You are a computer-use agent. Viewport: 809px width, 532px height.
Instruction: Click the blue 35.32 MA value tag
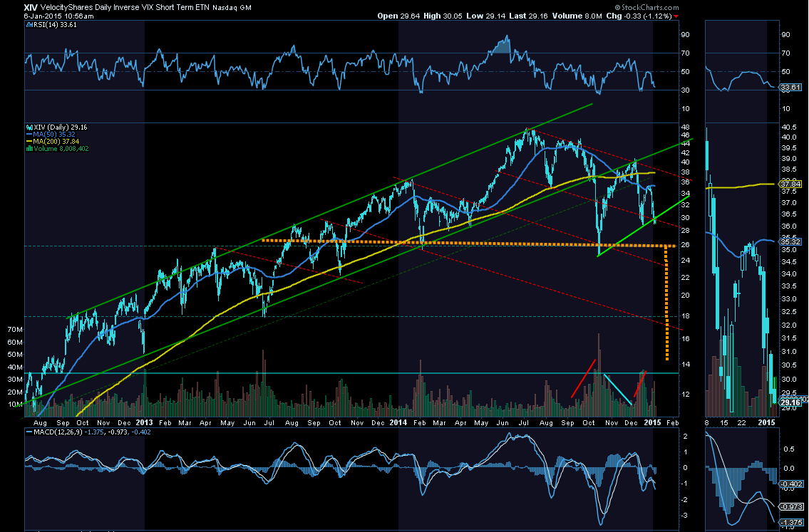pyautogui.click(x=791, y=241)
